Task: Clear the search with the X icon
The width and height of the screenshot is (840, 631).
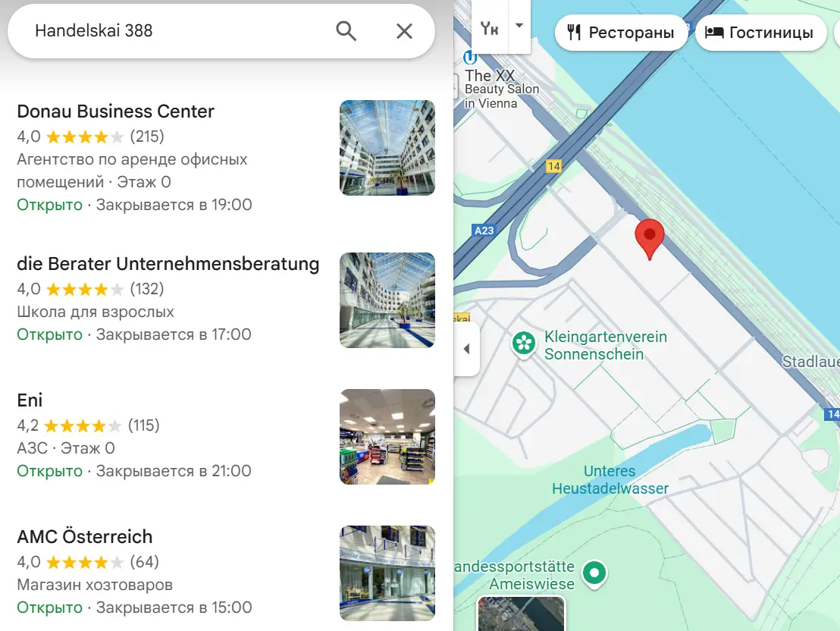Action: (x=404, y=31)
